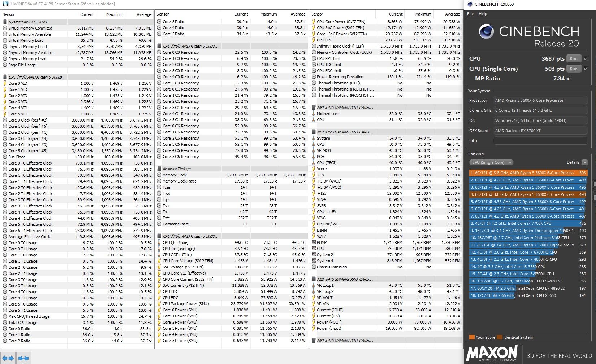This screenshot has height=364, width=596.
Task: Click the Core 5 C6 Residency row
Action: (x=231, y=157)
